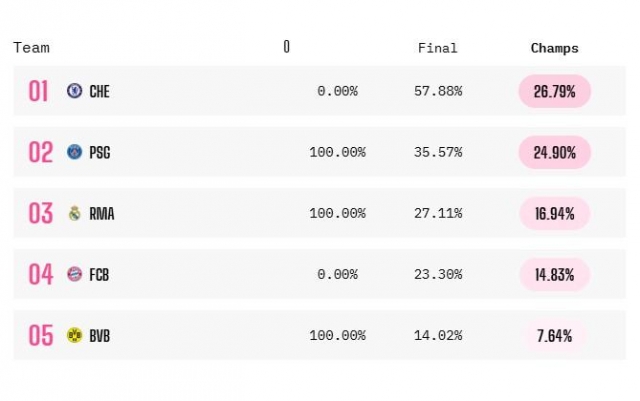Click the Bayern Munich crest icon
This screenshot has height=401, width=640.
click(x=74, y=274)
